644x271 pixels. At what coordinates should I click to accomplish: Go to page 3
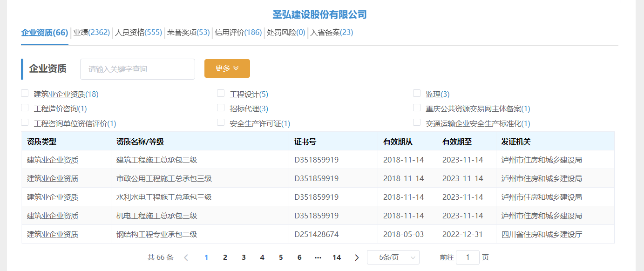(244, 257)
